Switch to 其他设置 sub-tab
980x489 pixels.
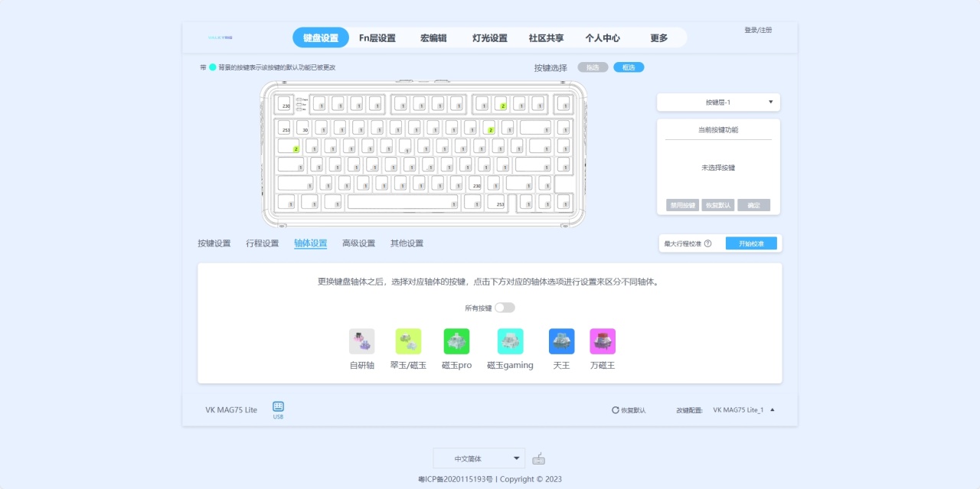[x=407, y=243]
